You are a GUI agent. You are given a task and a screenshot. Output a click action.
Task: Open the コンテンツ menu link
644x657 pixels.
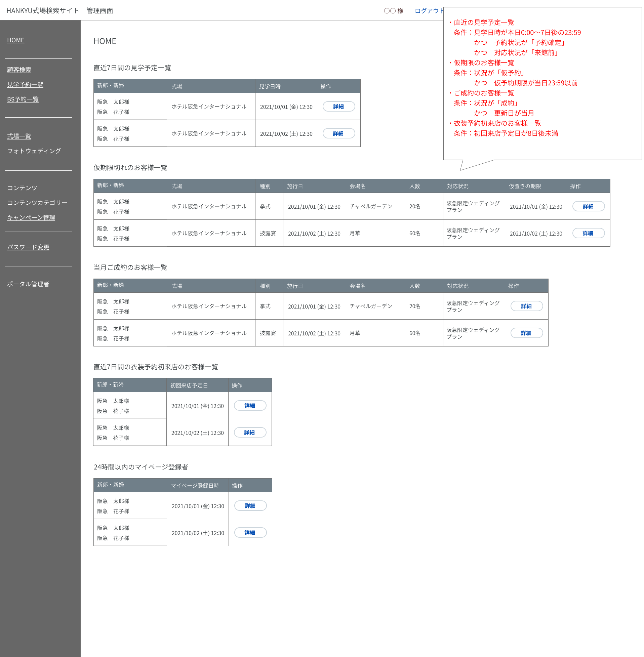(x=22, y=188)
